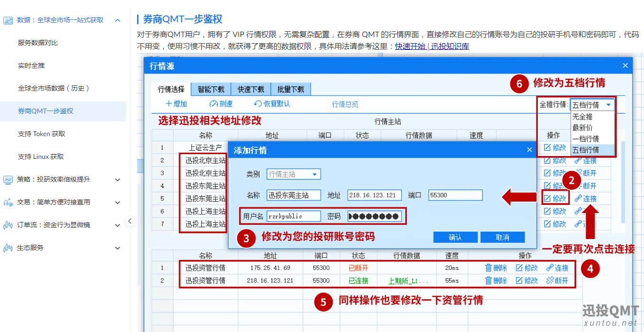Click 修改 in row 2 迅投北京主站
This screenshot has width=644, height=332.
(555, 161)
